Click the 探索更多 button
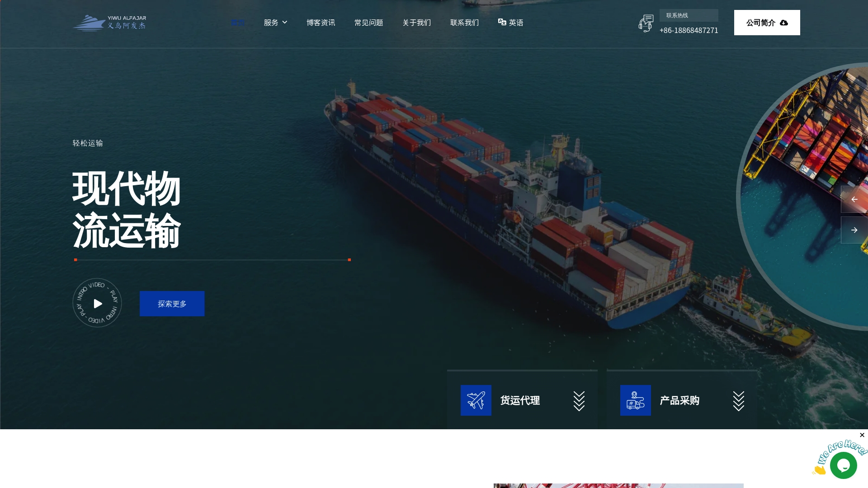This screenshot has height=488, width=868. coord(172,303)
